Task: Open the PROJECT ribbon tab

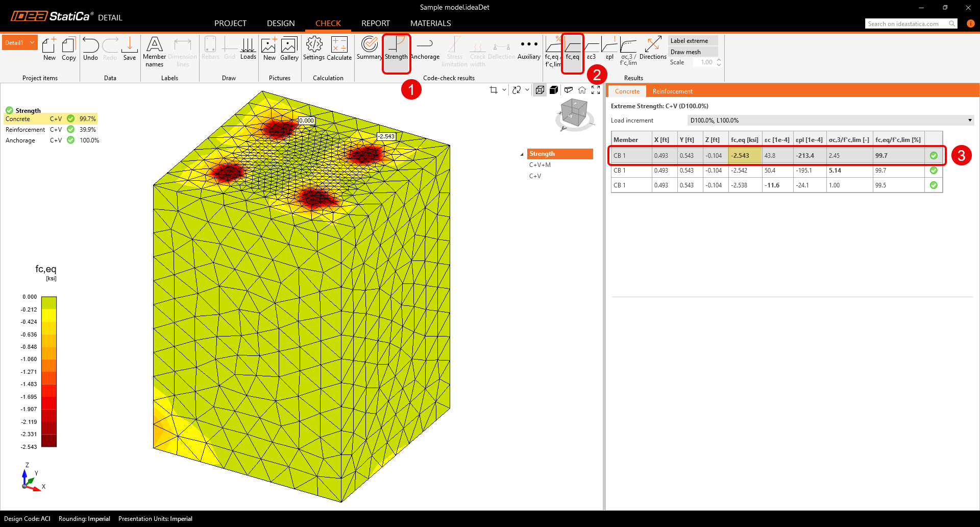Action: pos(230,23)
